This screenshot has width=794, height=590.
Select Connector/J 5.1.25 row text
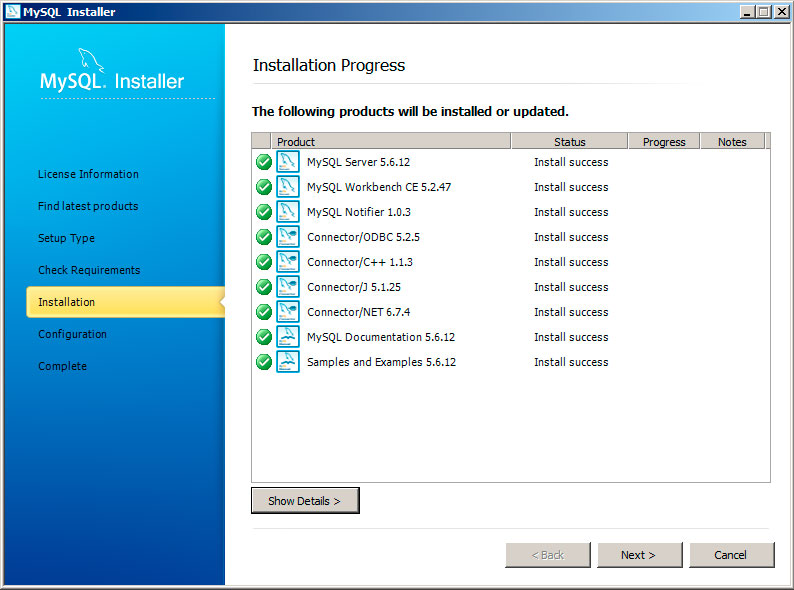tap(353, 287)
